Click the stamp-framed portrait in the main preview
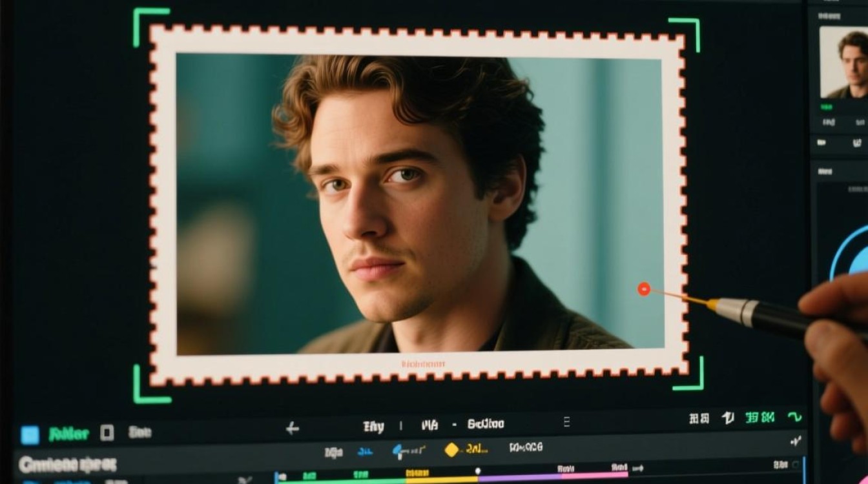 [418, 205]
